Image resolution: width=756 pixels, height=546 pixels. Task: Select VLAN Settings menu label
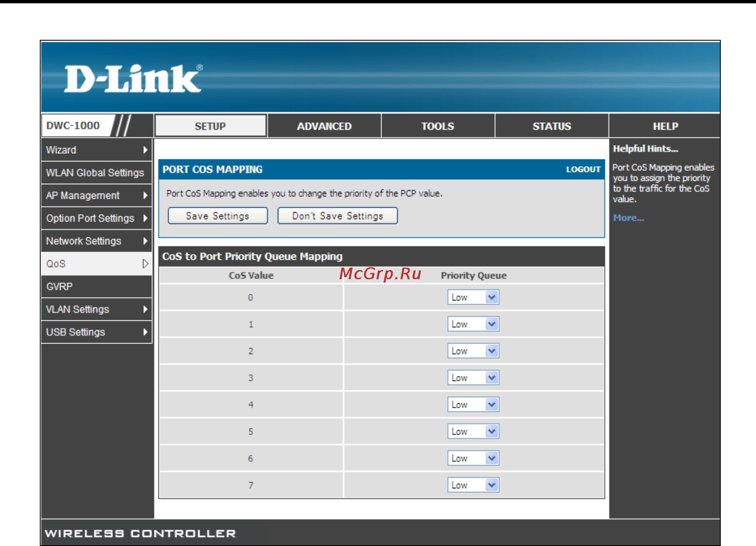point(77,309)
